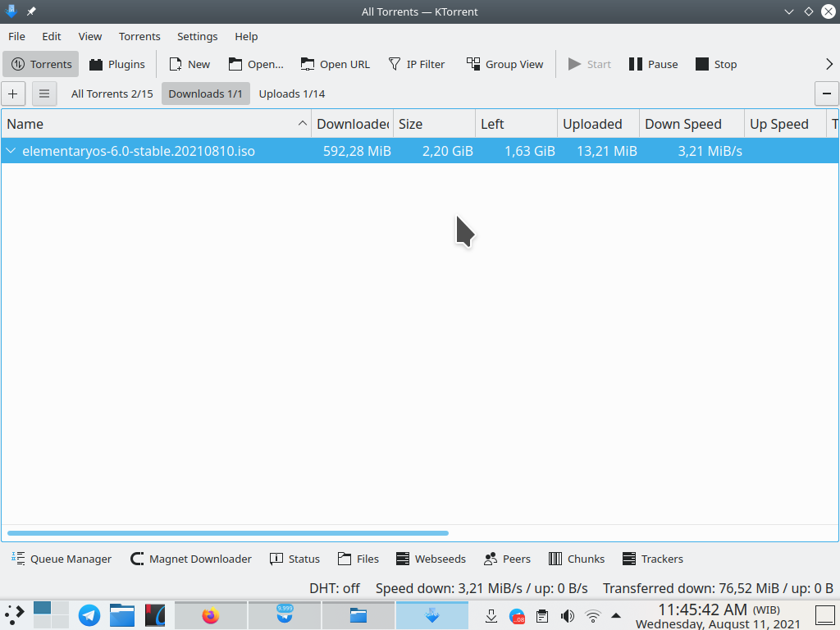Launch Telegram from the taskbar
The height and width of the screenshot is (630, 840).
[x=89, y=615]
